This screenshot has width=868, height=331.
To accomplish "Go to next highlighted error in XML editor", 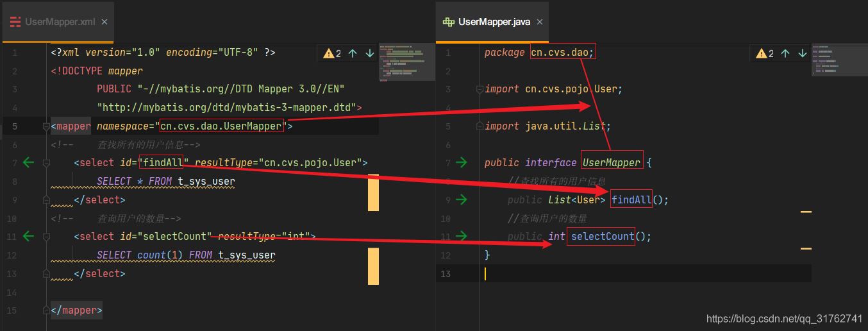I will pos(369,53).
